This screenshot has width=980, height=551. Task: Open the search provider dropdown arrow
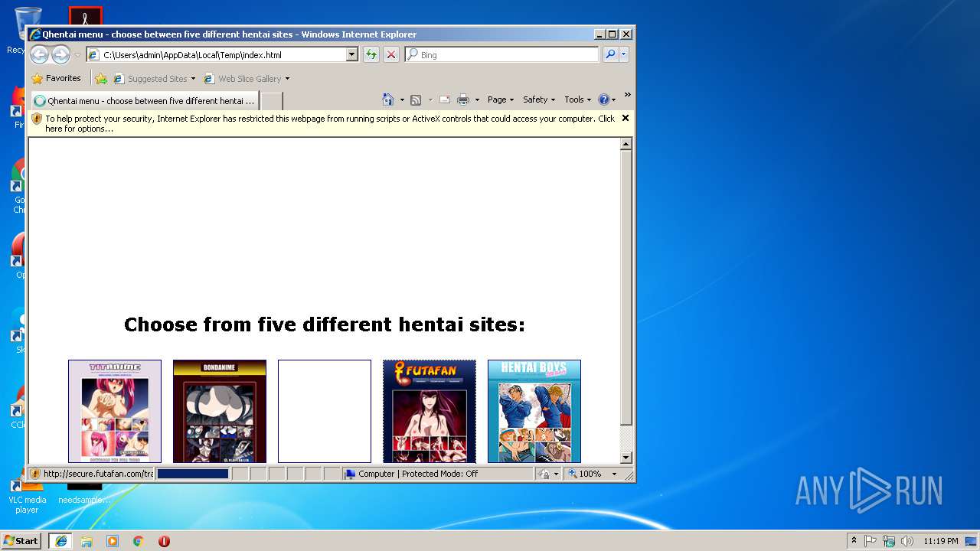pos(624,54)
